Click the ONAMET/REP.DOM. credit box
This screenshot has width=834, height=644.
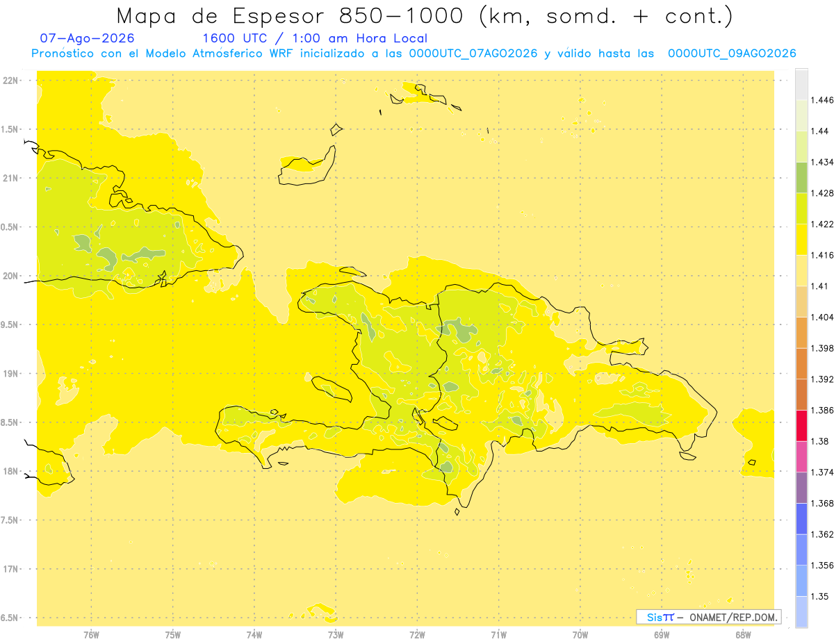tap(709, 617)
